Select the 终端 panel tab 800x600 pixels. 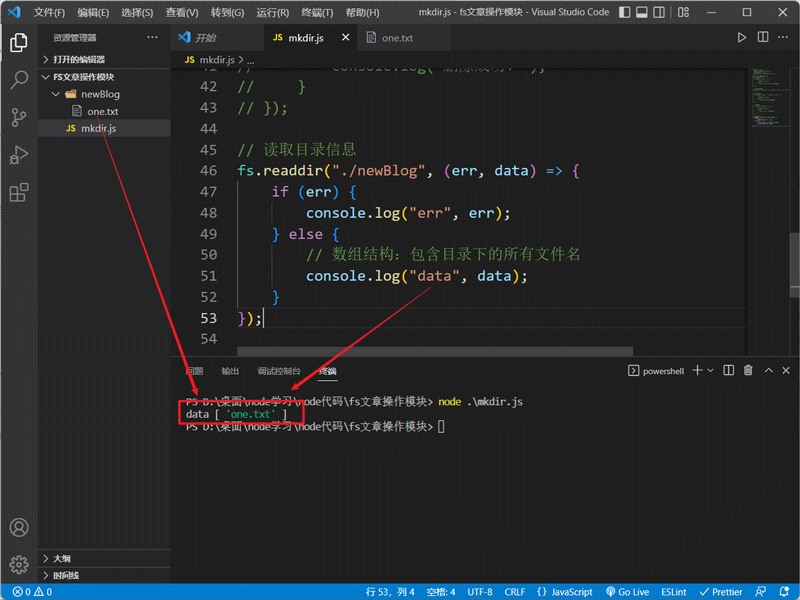pyautogui.click(x=327, y=371)
